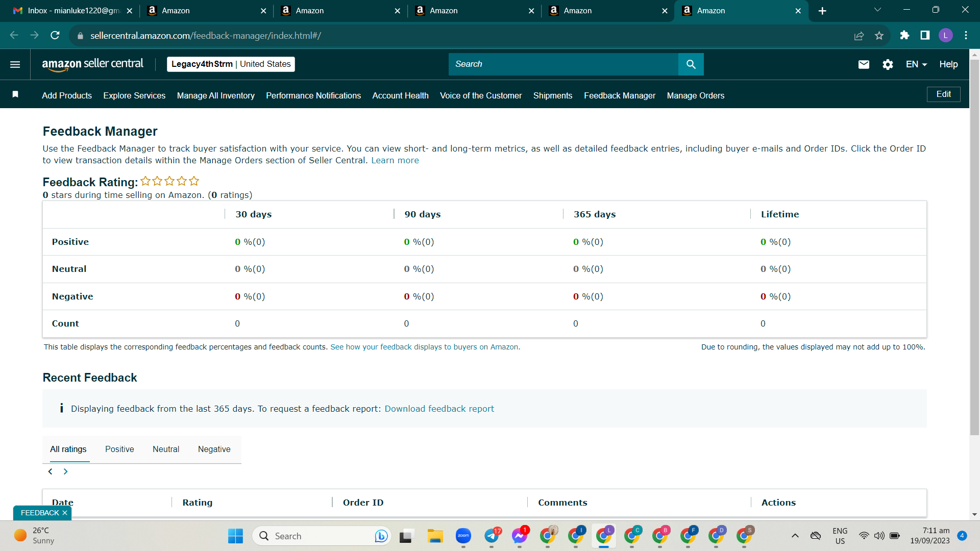980x551 pixels.
Task: Open the Bing icon in the taskbar search
Action: tap(381, 536)
